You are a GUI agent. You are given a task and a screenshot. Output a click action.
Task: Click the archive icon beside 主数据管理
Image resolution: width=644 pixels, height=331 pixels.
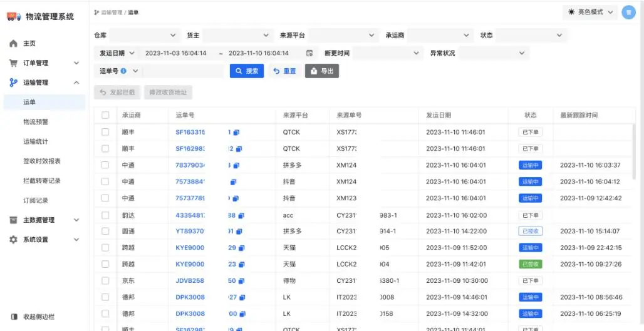14,220
